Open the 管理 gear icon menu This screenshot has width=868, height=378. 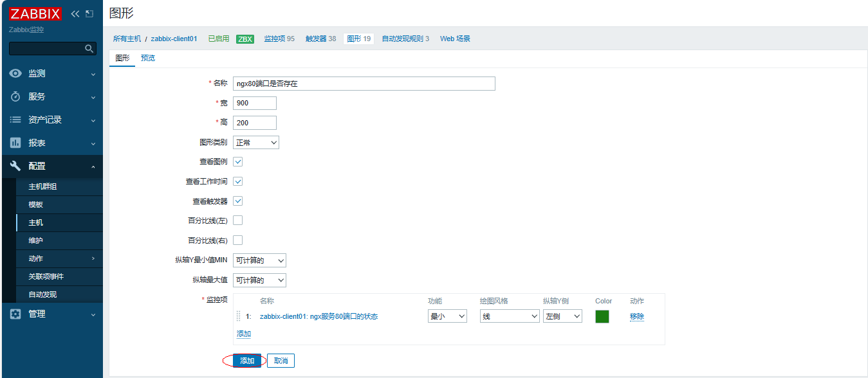(x=15, y=314)
